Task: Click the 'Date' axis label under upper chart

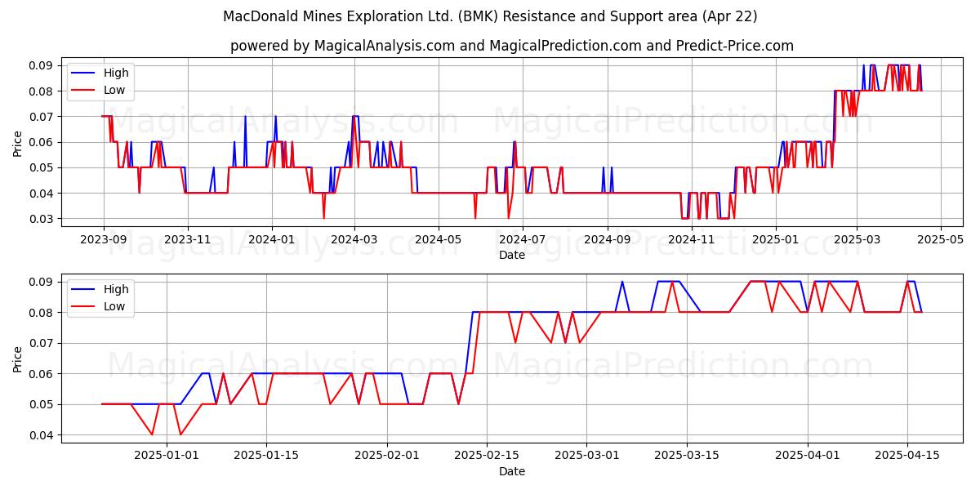Action: click(x=512, y=255)
